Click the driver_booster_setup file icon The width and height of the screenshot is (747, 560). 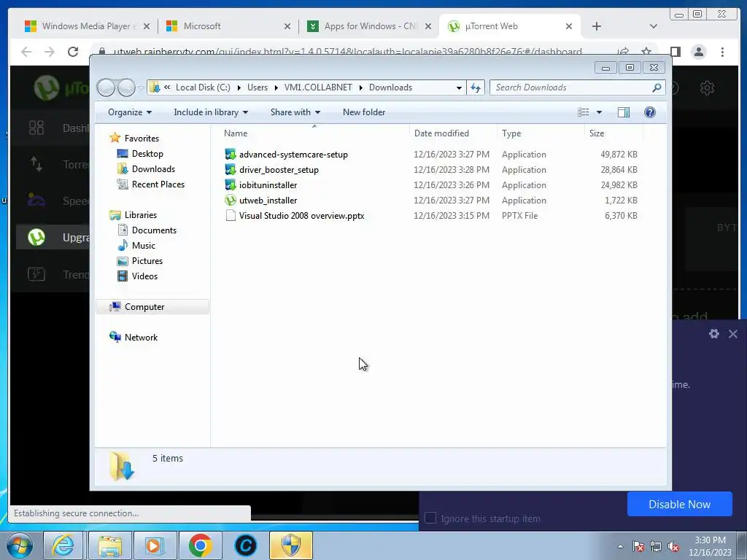231,169
